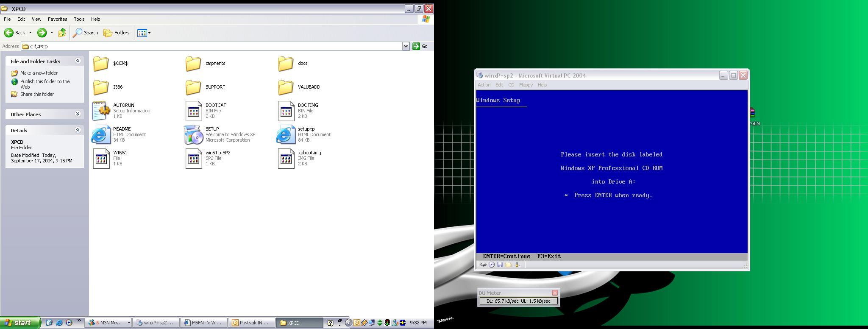868x329 pixels.
Task: Select the xpboot.img file icon
Action: click(286, 158)
